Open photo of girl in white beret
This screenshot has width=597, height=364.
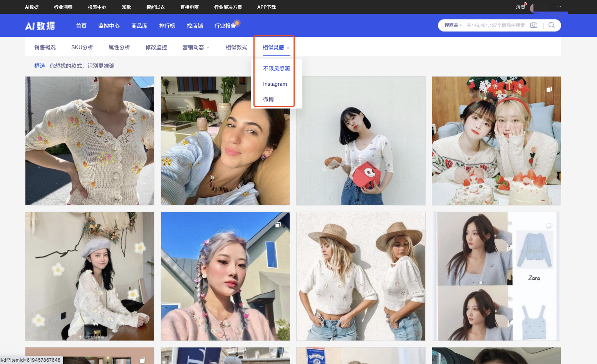pyautogui.click(x=90, y=276)
